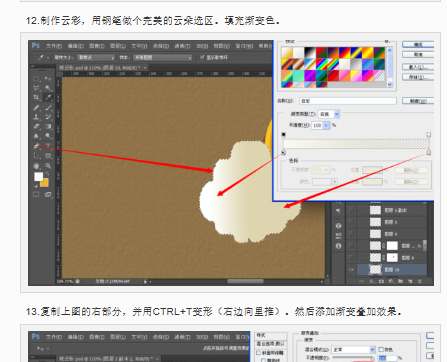Image resolution: width=447 pixels, height=362 pixels.
Task: Select right color stop under gradient bar
Action: pos(428,152)
